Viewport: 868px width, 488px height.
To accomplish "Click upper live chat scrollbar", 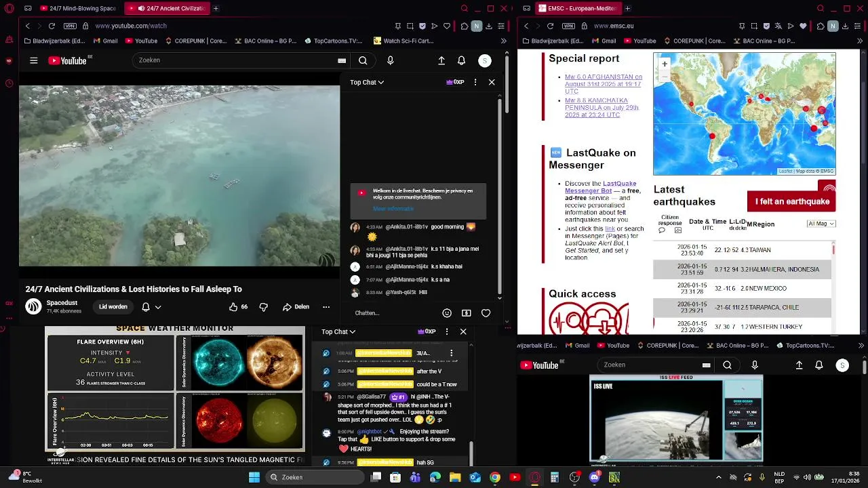I will click(x=500, y=197).
